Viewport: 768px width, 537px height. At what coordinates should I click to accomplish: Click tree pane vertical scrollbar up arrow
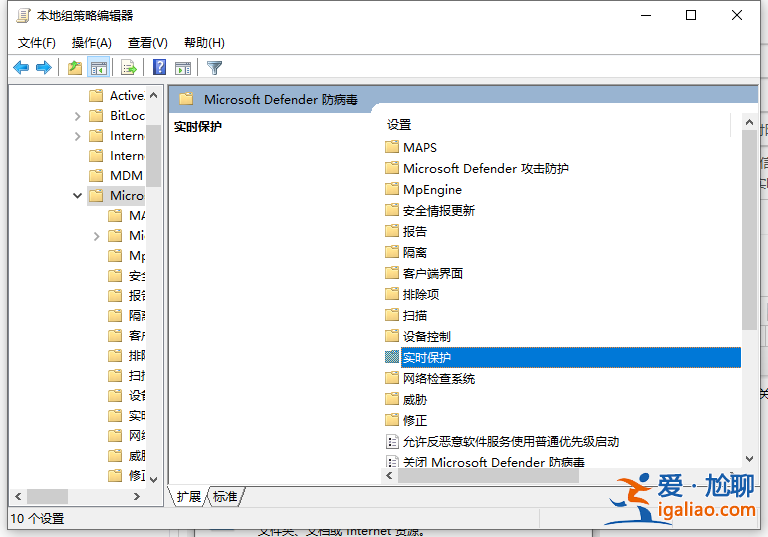point(153,95)
